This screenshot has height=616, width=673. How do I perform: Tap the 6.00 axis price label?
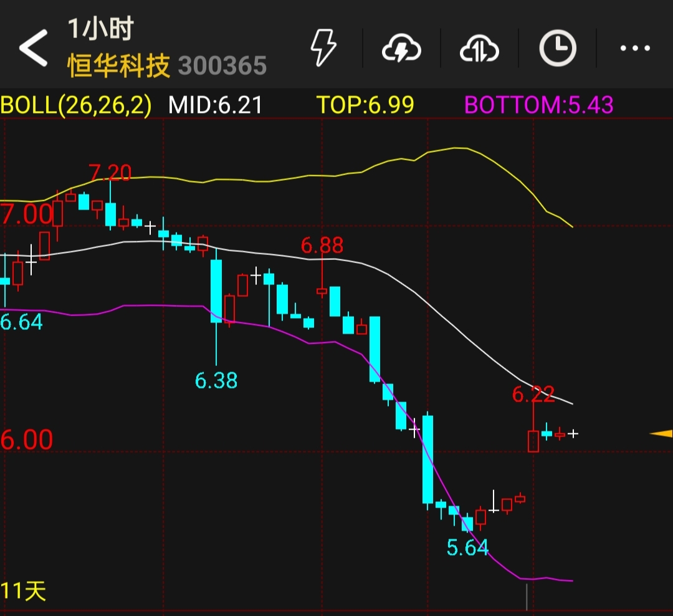27,440
